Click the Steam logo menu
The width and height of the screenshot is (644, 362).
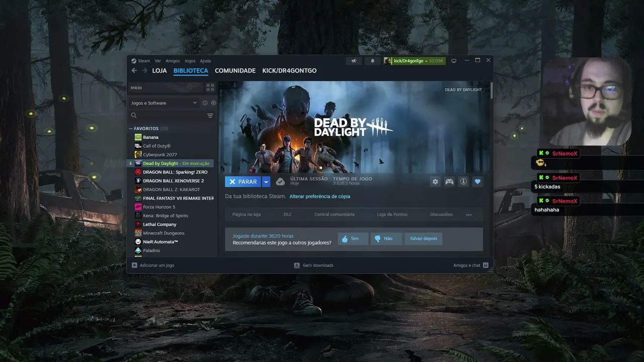tap(134, 61)
